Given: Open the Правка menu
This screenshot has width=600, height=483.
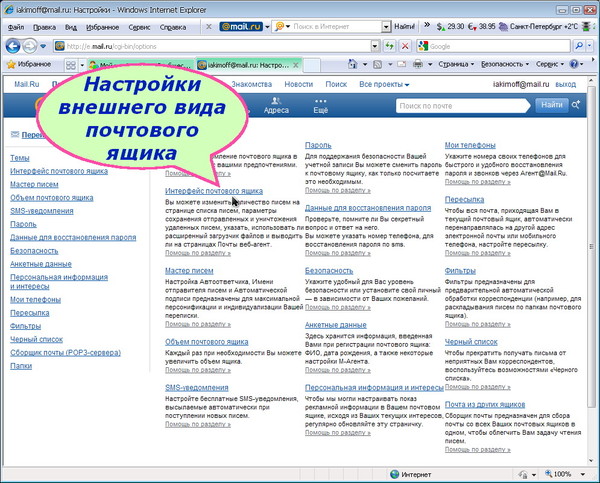Looking at the screenshot, I should 44,27.
